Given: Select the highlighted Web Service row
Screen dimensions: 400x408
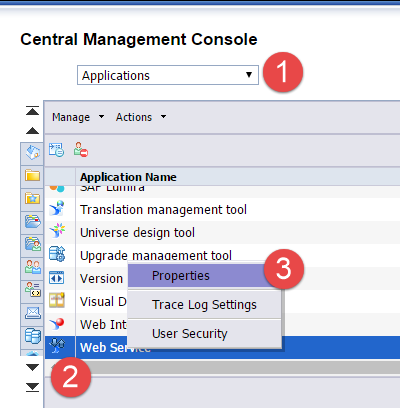Looking at the screenshot, I should tap(222, 348).
